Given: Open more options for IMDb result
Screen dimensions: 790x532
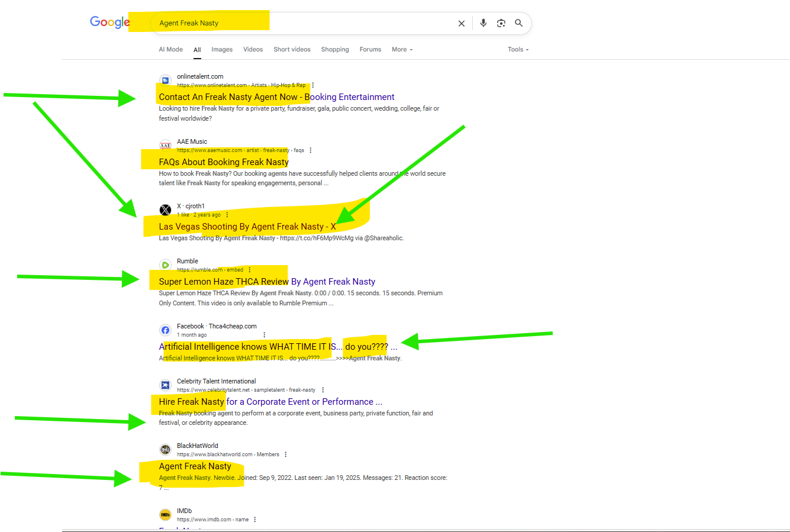Looking at the screenshot, I should coord(255,520).
